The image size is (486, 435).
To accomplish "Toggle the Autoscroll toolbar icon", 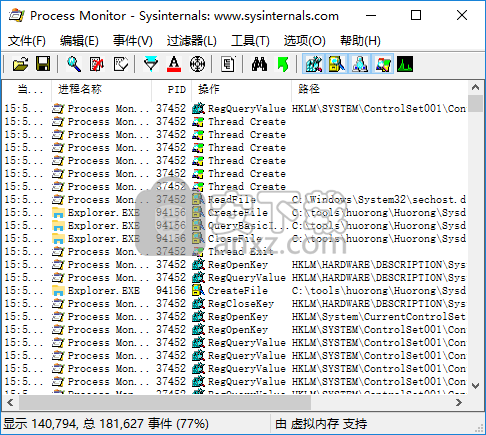I will click(x=97, y=64).
